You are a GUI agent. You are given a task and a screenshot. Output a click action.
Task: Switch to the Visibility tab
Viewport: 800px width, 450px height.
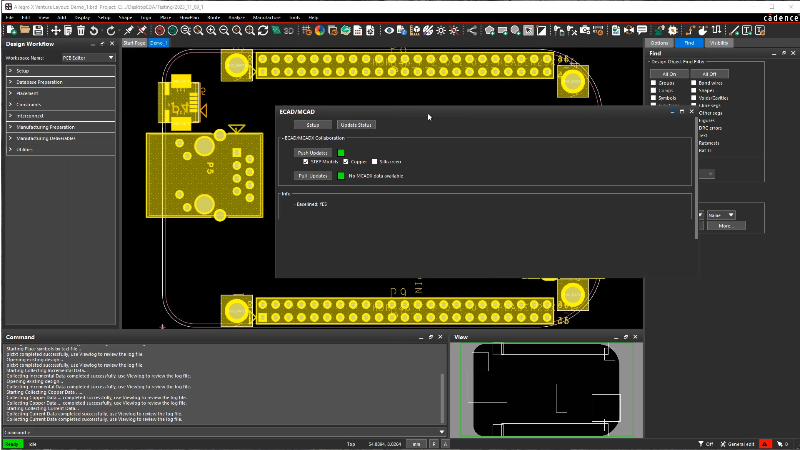pos(719,43)
